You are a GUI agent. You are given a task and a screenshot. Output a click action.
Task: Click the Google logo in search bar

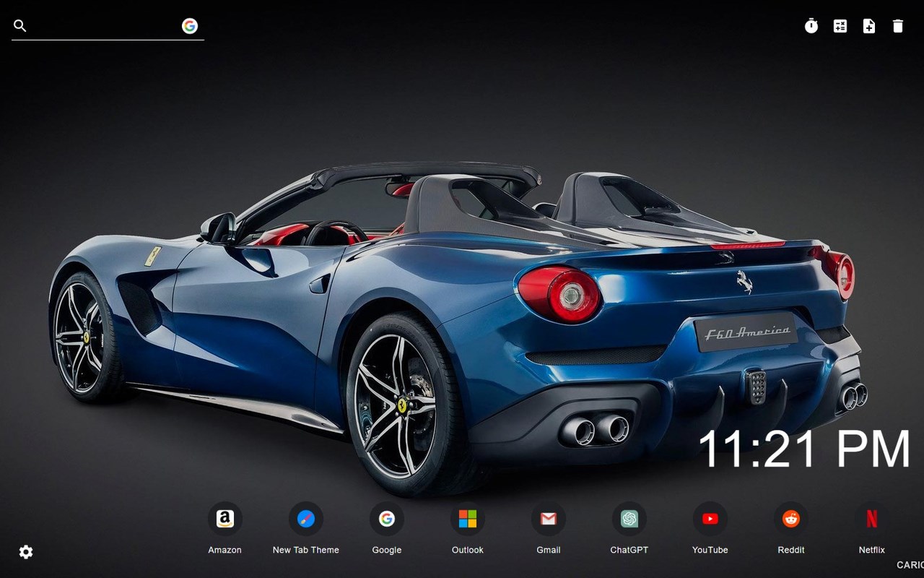point(190,26)
